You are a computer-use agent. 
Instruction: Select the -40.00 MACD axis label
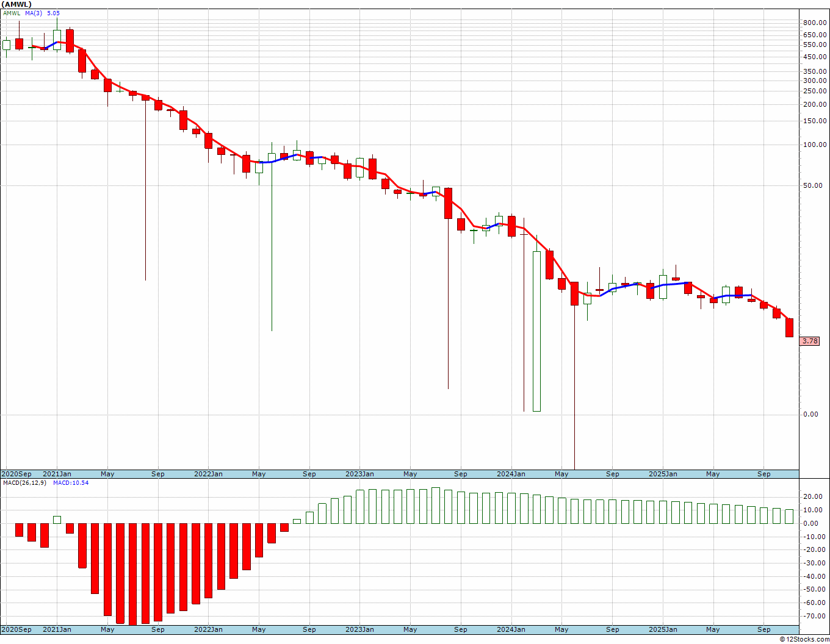click(x=816, y=576)
